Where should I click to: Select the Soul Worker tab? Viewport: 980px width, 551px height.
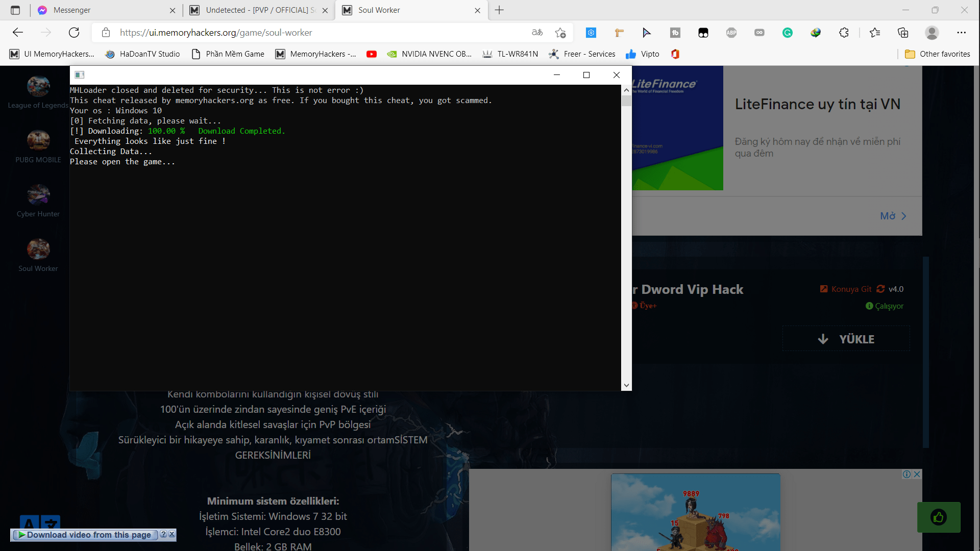click(x=411, y=10)
